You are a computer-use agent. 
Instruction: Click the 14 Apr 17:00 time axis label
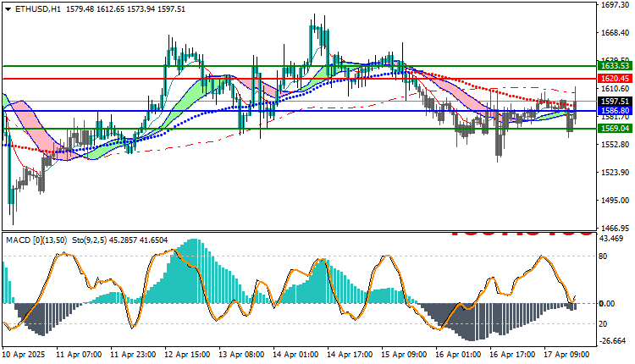[x=350, y=355]
